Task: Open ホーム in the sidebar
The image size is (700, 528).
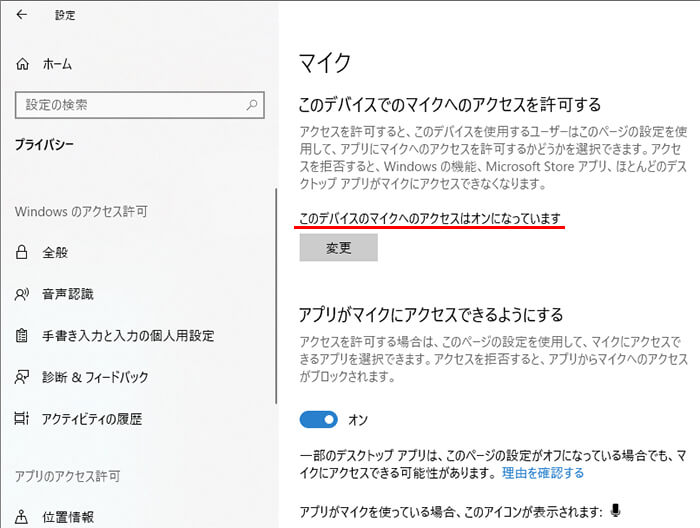Action: click(x=57, y=64)
